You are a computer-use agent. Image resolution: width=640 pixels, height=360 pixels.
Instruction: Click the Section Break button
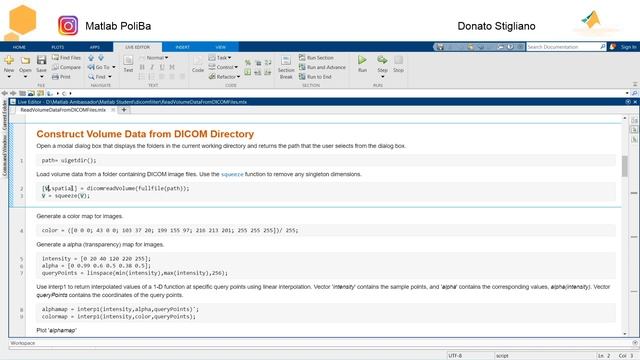pyautogui.click(x=286, y=67)
